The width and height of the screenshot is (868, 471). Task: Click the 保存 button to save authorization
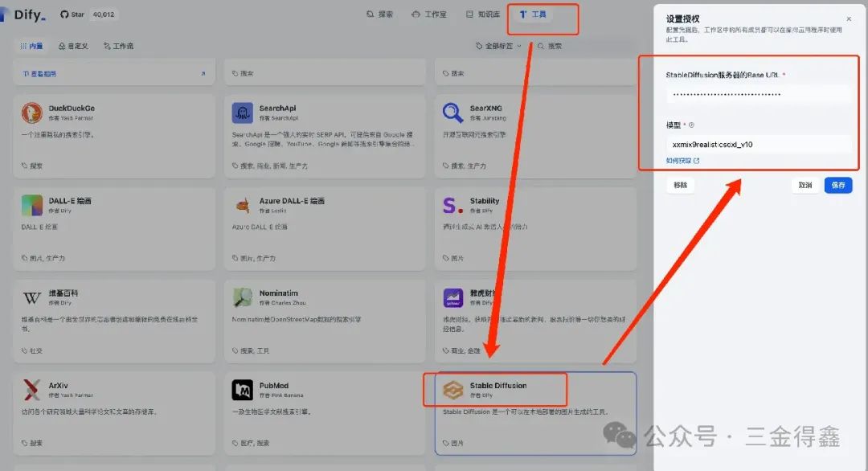pyautogui.click(x=840, y=185)
